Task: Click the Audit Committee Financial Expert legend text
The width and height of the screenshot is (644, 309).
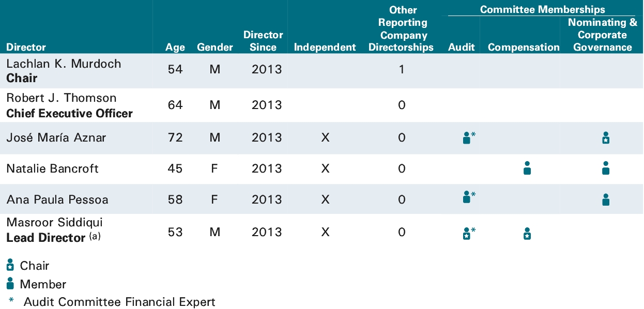Action: pyautogui.click(x=119, y=302)
